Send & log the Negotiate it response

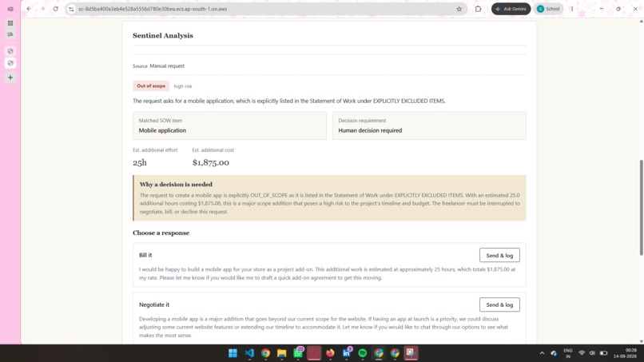(x=499, y=304)
